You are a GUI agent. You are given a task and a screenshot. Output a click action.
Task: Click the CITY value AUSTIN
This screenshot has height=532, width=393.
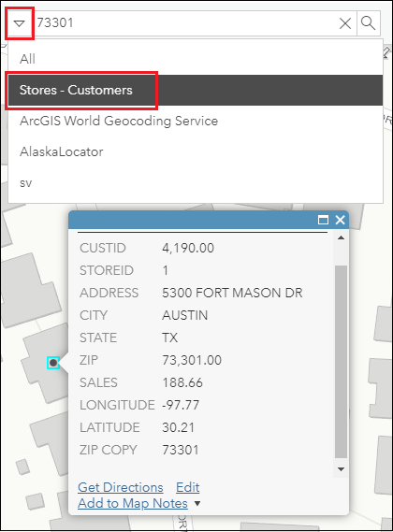pyautogui.click(x=184, y=315)
